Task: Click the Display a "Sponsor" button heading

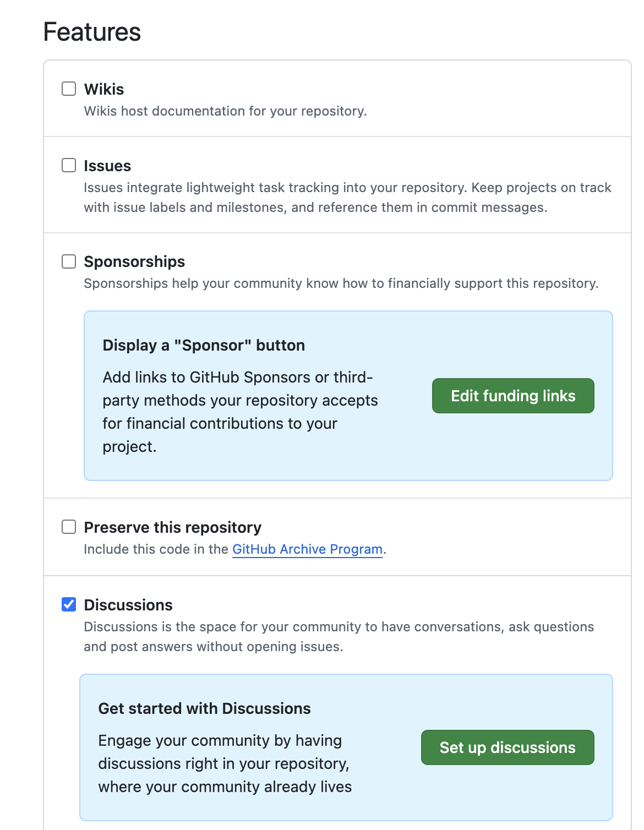Action: point(204,345)
